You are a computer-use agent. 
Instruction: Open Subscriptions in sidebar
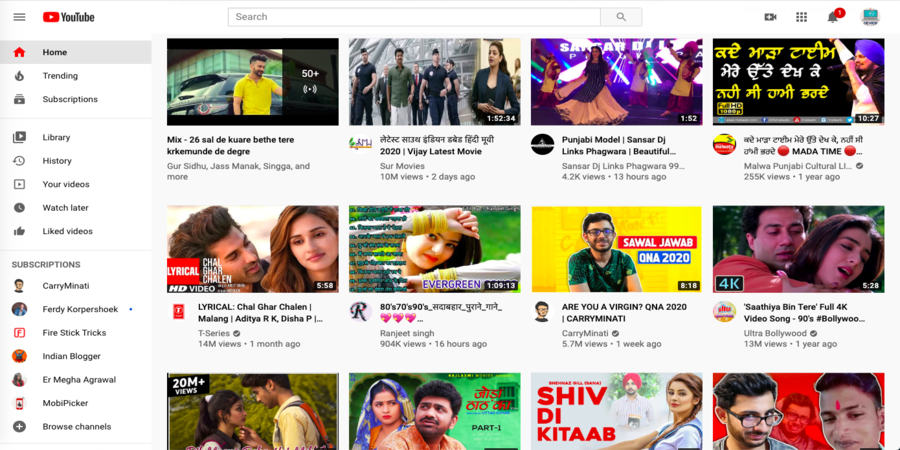(76, 99)
